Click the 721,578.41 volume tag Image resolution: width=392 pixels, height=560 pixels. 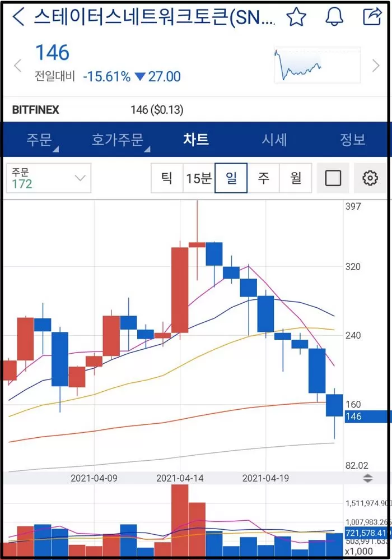(x=367, y=533)
